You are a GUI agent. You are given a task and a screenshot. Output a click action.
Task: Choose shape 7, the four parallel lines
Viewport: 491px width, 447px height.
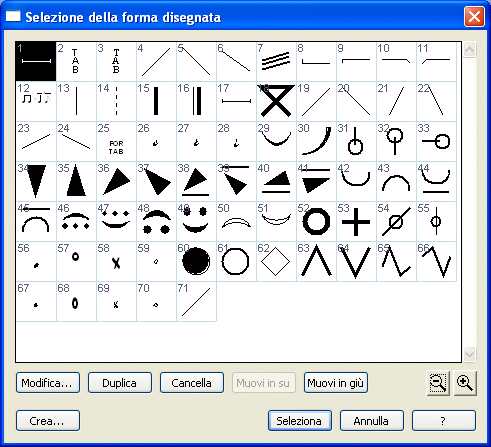(276, 61)
